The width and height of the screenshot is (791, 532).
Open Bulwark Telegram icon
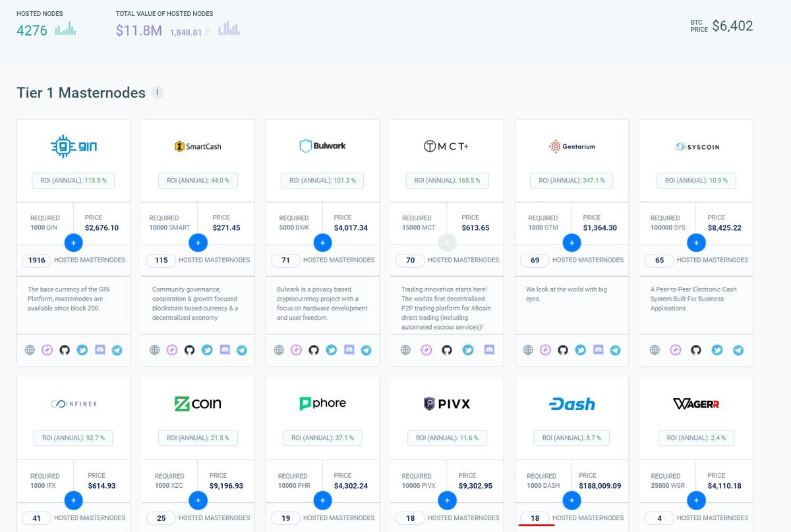coord(366,351)
